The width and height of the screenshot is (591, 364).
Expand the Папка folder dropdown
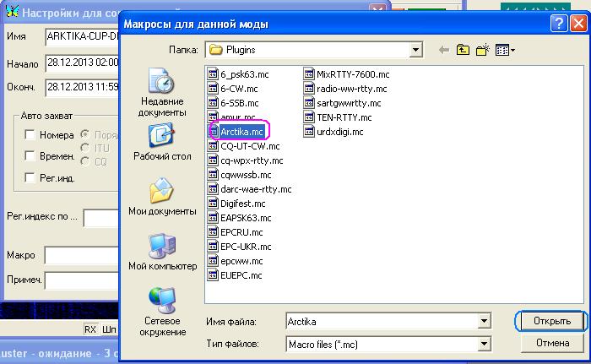click(x=415, y=51)
